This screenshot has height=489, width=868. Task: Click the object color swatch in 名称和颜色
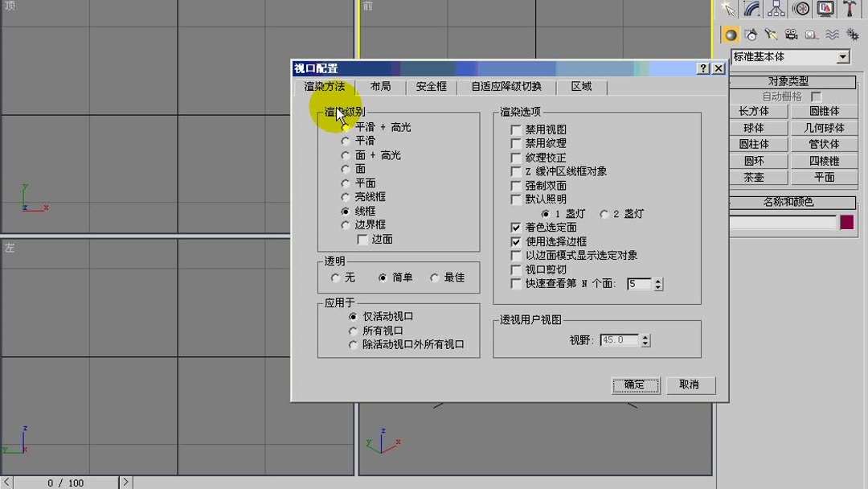click(849, 222)
